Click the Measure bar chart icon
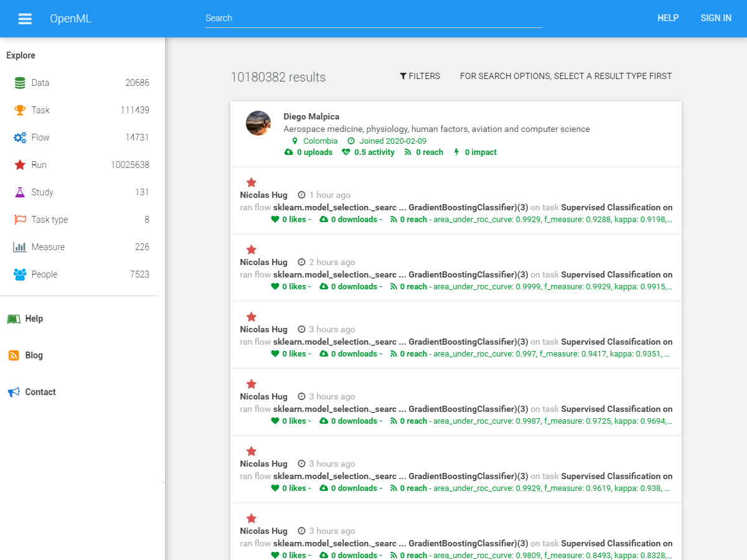Screen dimensions: 747x560 click(x=20, y=247)
